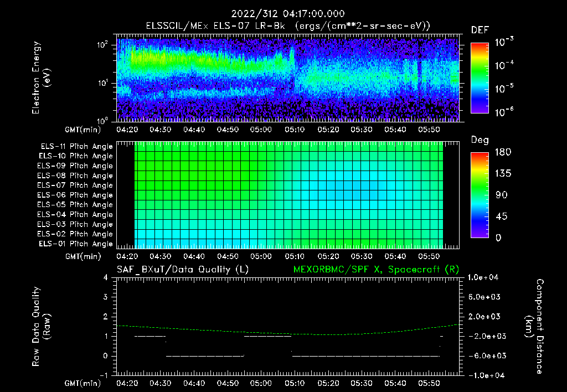
Task: Click the ELS-04 Pitch Angle row label
Action: click(x=75, y=214)
